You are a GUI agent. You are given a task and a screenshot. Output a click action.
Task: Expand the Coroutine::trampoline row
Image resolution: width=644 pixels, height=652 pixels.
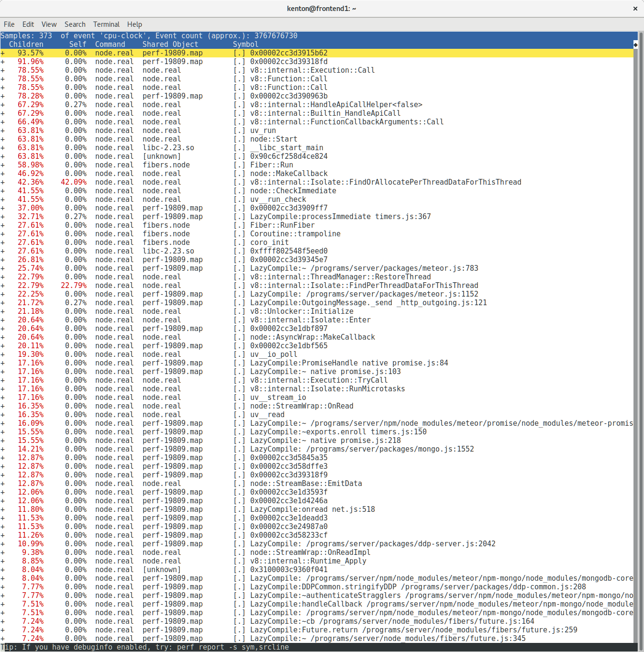coord(3,234)
